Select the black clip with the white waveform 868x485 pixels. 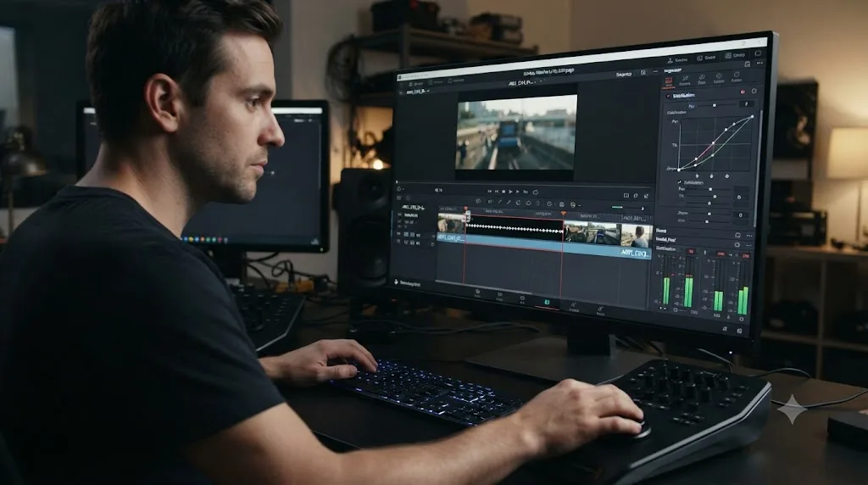pos(515,229)
